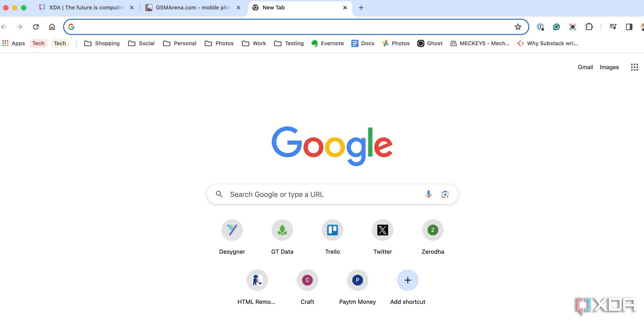Open the HTML Remo... shortcut
Image resolution: width=644 pixels, height=324 pixels.
pos(257,287)
